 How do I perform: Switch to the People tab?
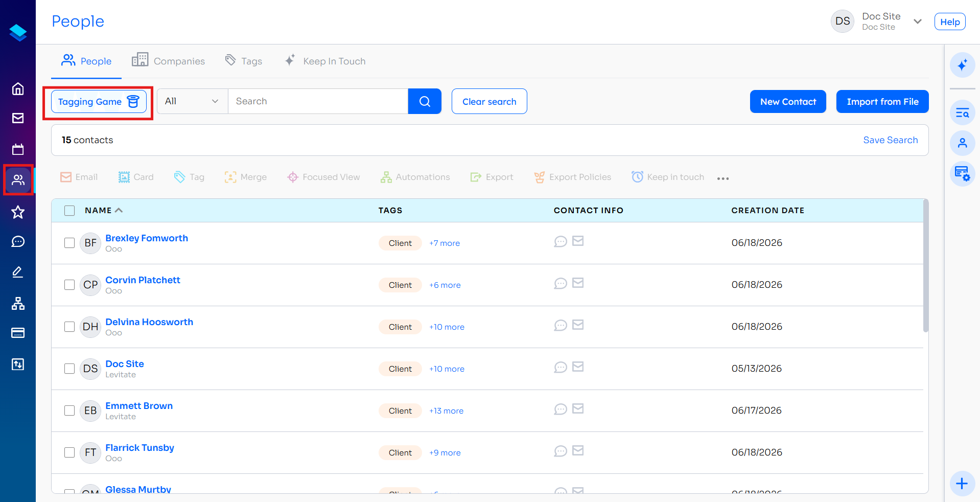[x=86, y=61]
